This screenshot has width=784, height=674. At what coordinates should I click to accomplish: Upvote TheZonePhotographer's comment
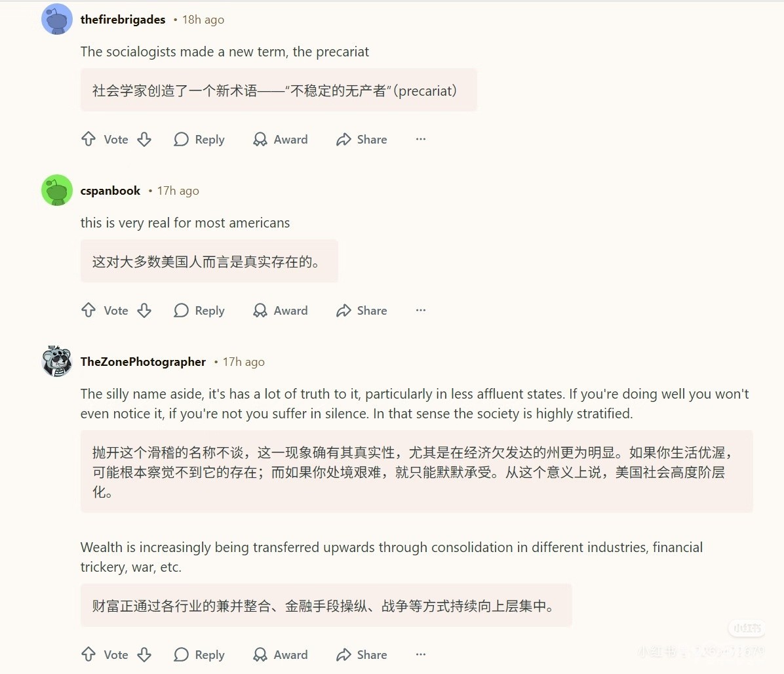pos(88,654)
